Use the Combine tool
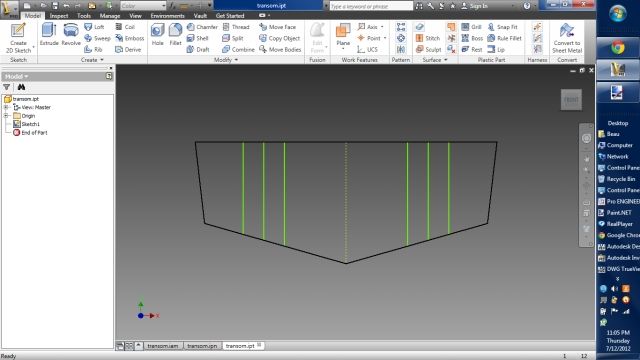Image resolution: width=640 pixels, height=360 pixels. [x=238, y=49]
